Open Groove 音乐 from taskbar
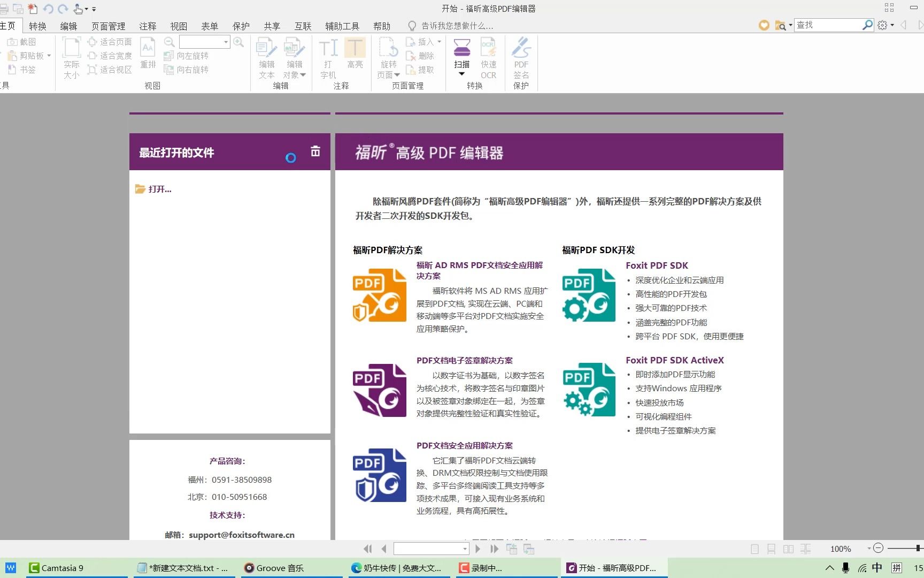The image size is (924, 578). pos(292,568)
